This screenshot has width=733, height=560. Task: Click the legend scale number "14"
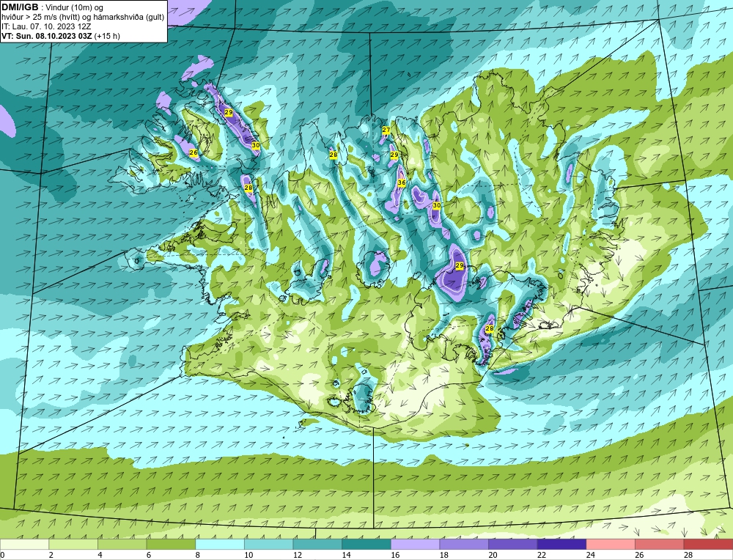(346, 555)
